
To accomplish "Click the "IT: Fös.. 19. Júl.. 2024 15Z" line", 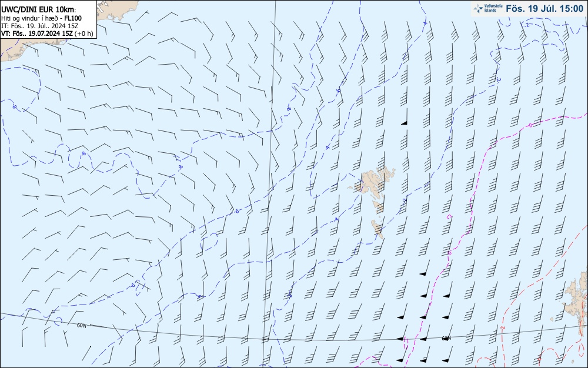I will tap(40, 26).
